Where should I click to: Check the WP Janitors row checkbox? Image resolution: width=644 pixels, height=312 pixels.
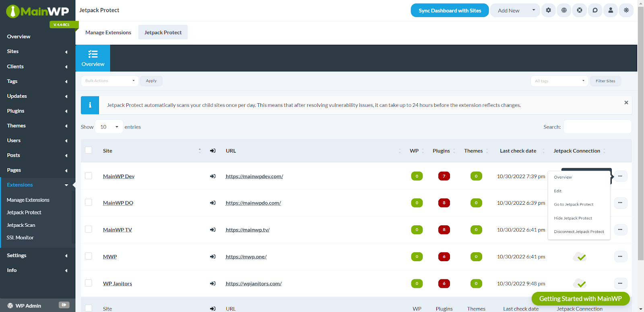click(x=89, y=283)
